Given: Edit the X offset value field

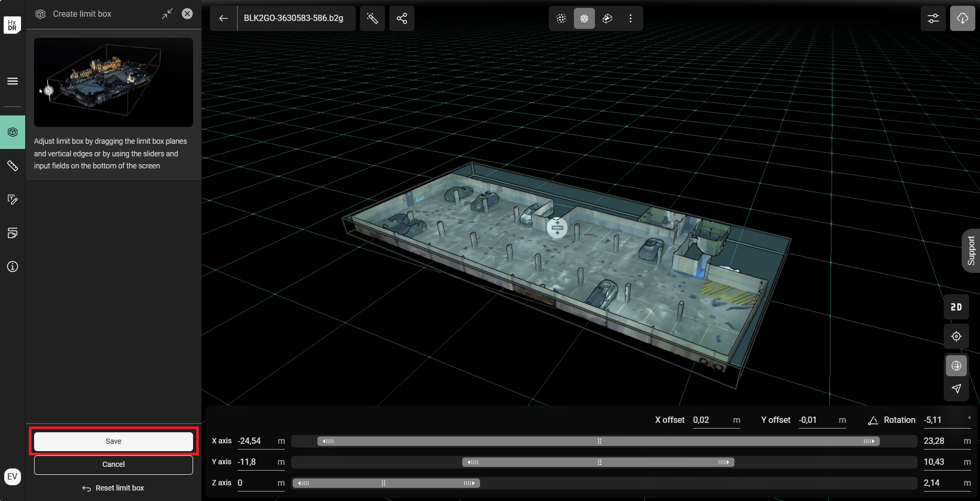Looking at the screenshot, I should click(x=717, y=420).
